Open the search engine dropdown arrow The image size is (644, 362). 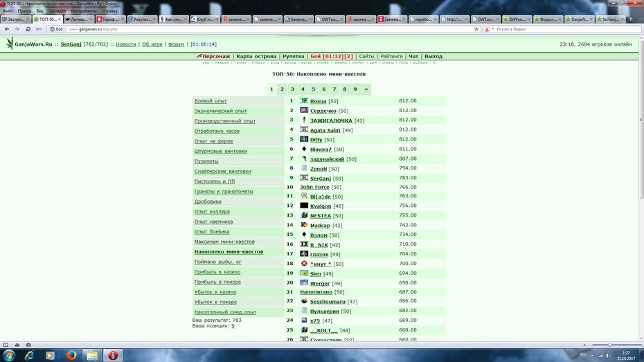tap(493, 29)
